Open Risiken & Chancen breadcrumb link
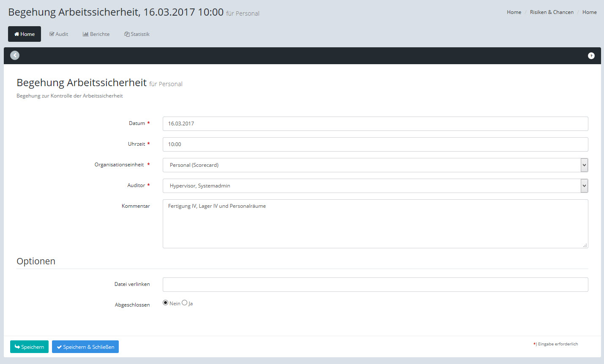604x364 pixels. point(552,12)
